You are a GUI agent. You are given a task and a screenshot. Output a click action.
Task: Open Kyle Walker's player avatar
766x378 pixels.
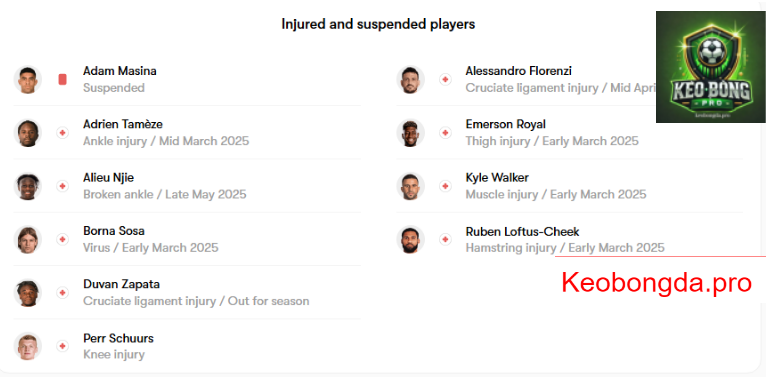point(410,186)
